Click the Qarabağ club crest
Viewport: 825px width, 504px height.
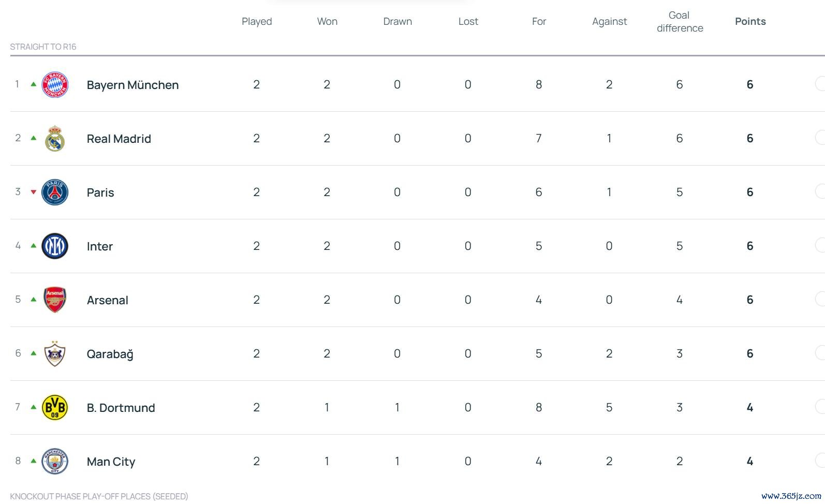point(55,354)
